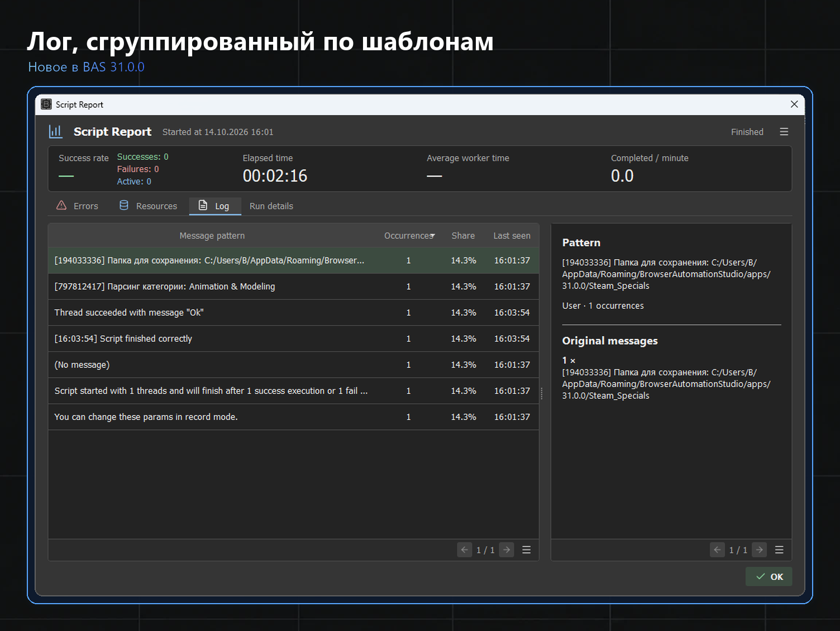The height and width of the screenshot is (631, 840).
Task: Select the '(No message)' row
Action: click(294, 365)
